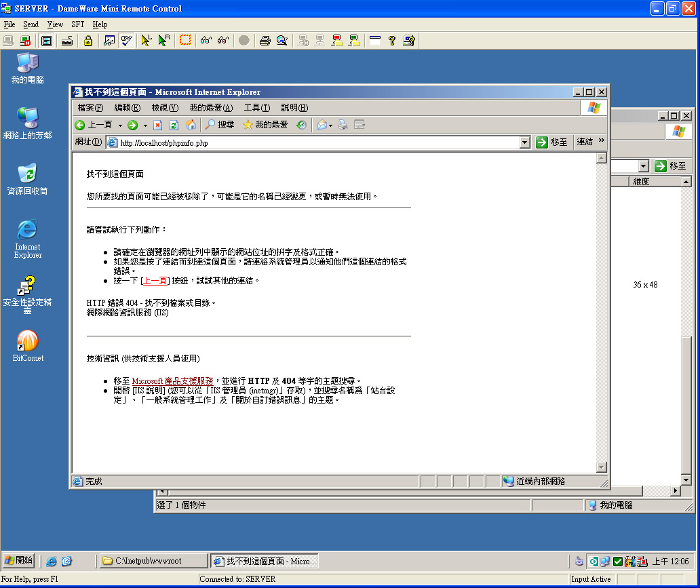This screenshot has height=588, width=700.
Task: Click the computer with question mark icon
Action: pos(409,41)
